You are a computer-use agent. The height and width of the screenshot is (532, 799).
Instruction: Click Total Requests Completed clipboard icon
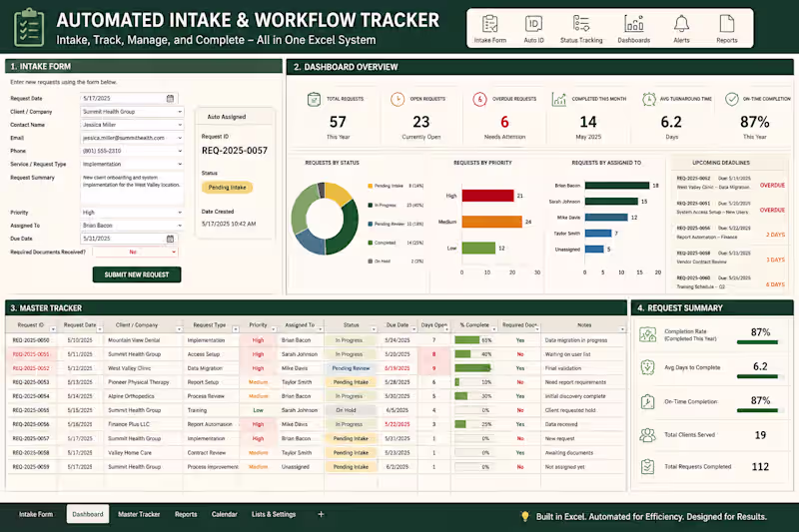[x=647, y=466]
